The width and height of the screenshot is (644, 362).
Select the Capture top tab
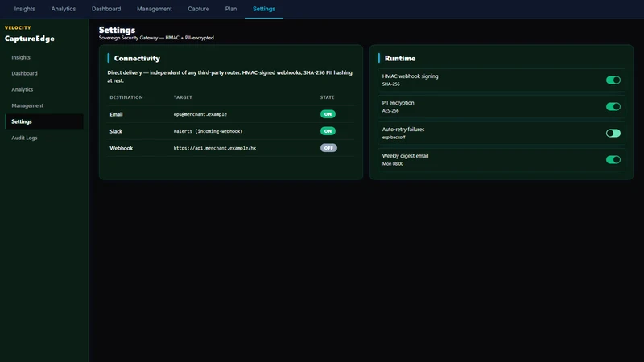pyautogui.click(x=198, y=9)
